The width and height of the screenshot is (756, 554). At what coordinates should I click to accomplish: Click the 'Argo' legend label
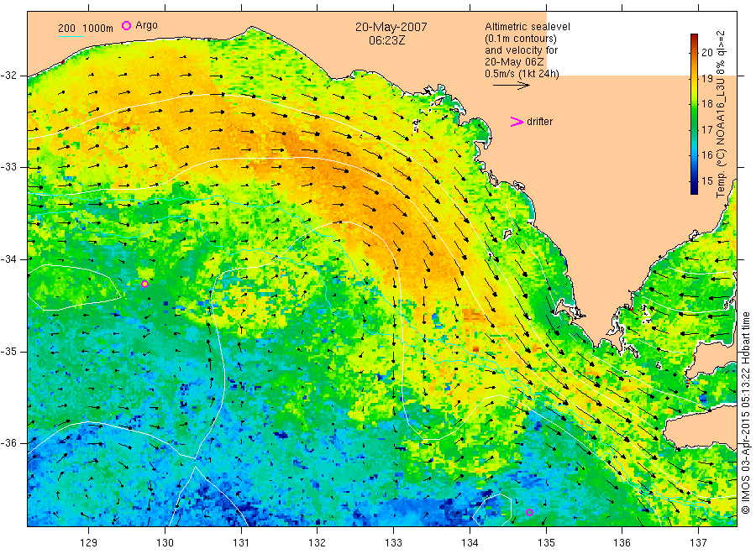tap(146, 25)
